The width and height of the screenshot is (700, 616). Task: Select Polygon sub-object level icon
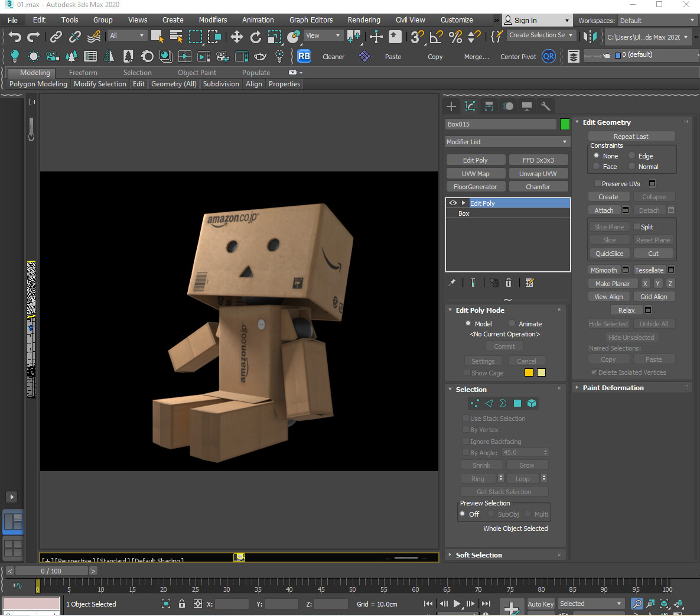[517, 403]
